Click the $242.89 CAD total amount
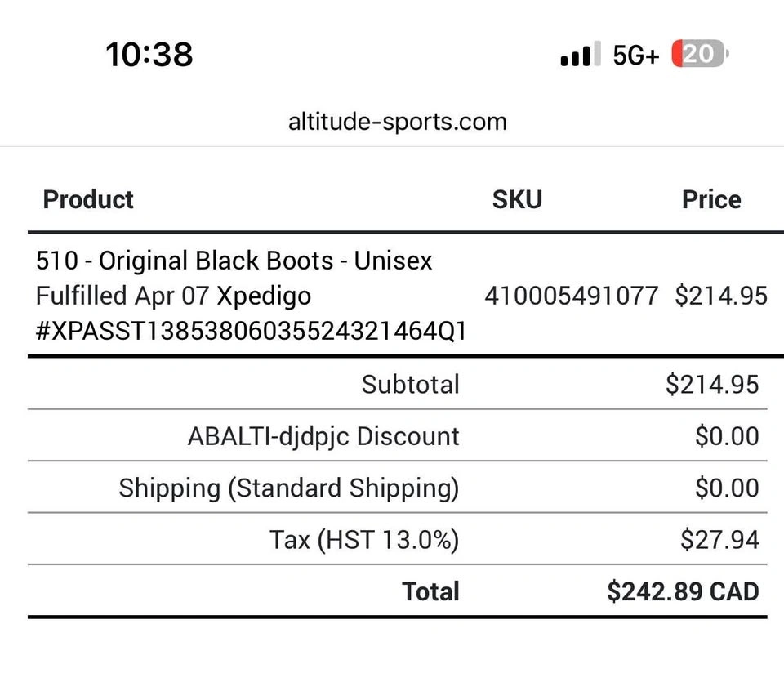This screenshot has width=784, height=691. tap(683, 591)
